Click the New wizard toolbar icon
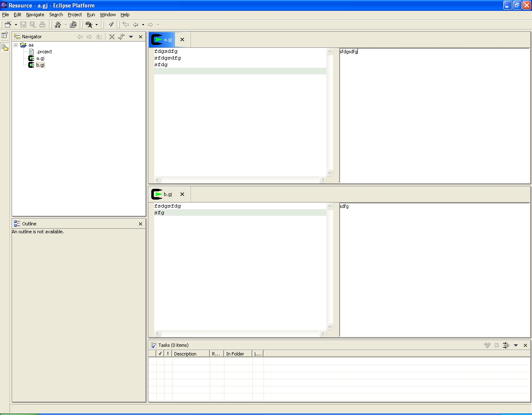The height and width of the screenshot is (415, 532). click(x=7, y=25)
